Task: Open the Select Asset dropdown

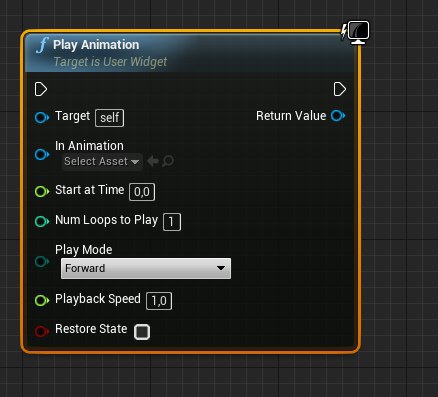Action: pos(102,162)
